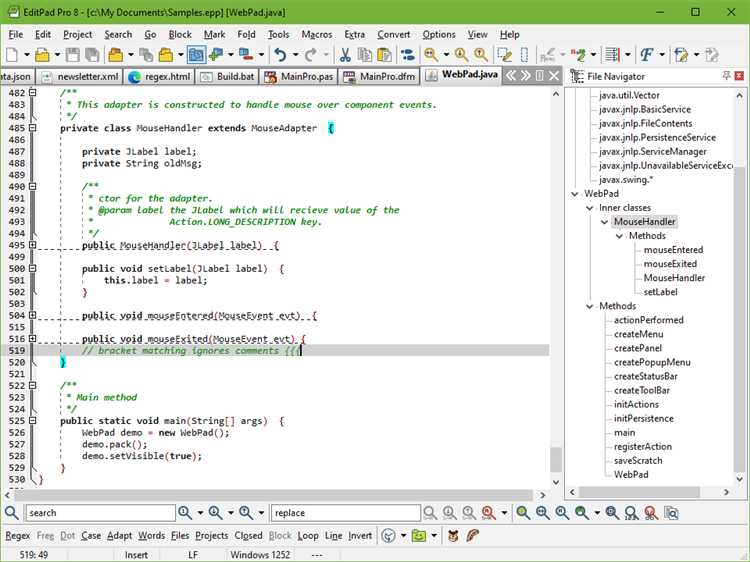Image resolution: width=750 pixels, height=562 pixels.
Task: Click the italic F font icon
Action: (647, 55)
